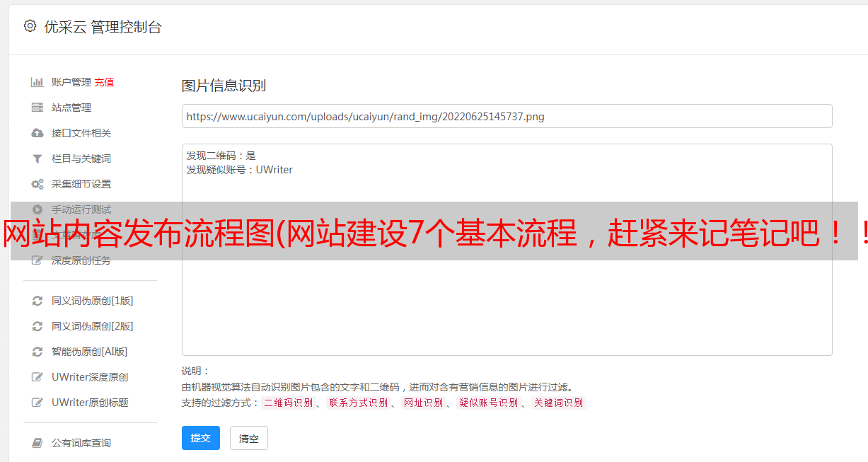Open UWriter深度原创 in sidebar
The image size is (868, 462).
tap(90, 377)
